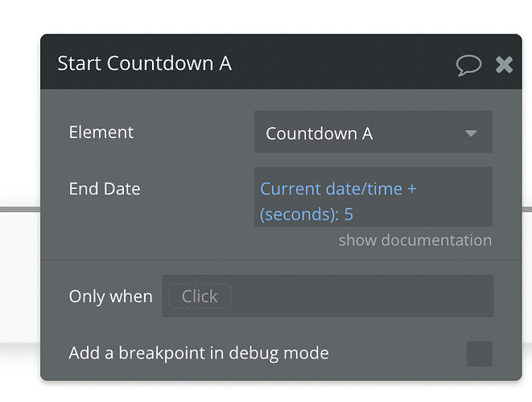Enable the debug mode breakpoint checkbox
532x402 pixels.
(x=479, y=353)
